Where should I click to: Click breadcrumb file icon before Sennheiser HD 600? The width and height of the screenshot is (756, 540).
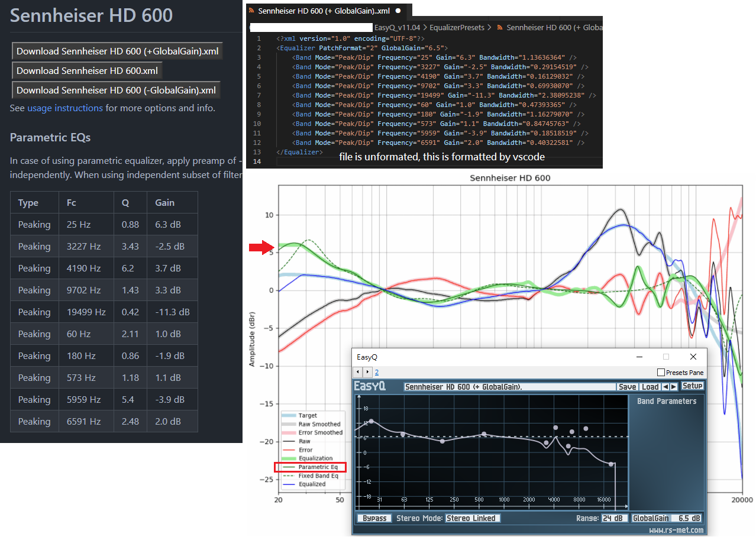click(x=500, y=27)
